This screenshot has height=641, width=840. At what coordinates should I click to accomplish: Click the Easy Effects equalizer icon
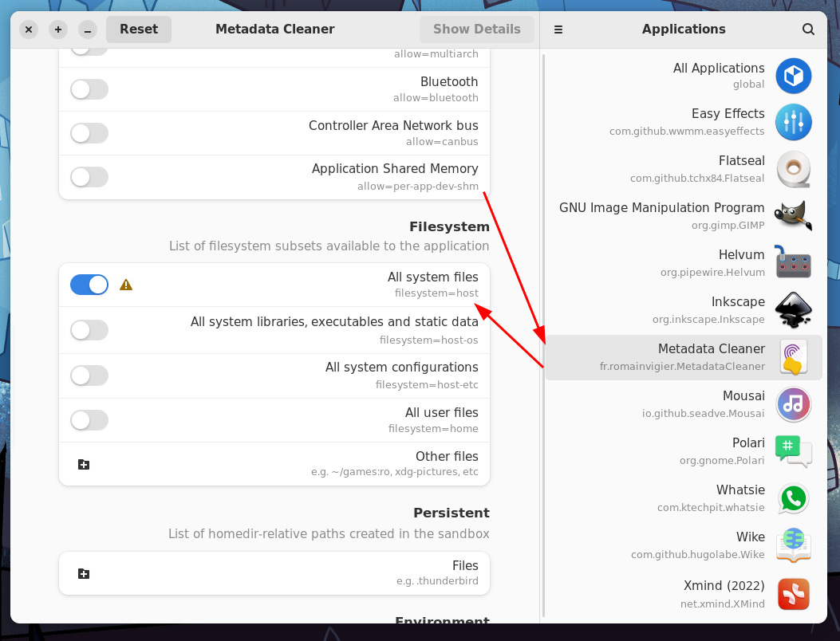point(794,122)
